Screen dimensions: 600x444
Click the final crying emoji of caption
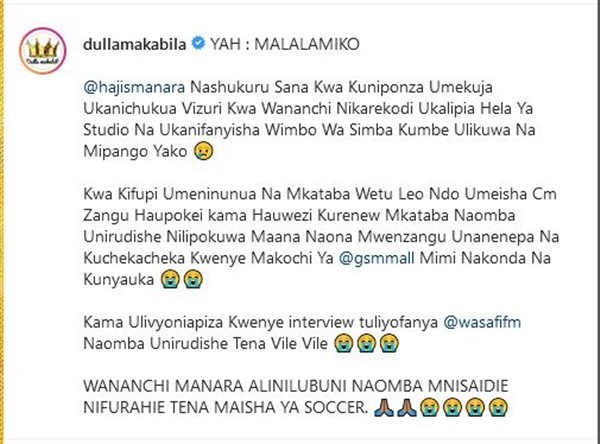pos(498,408)
